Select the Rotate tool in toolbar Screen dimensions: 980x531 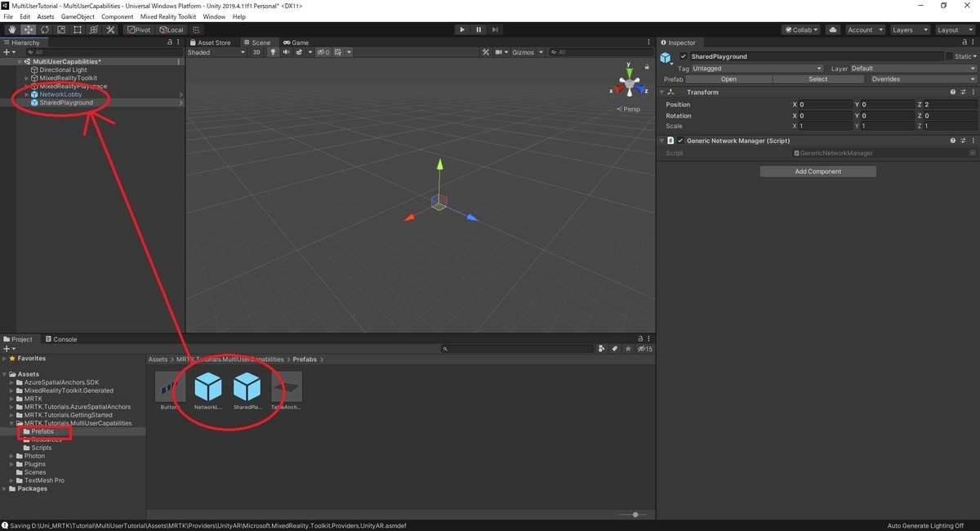pos(45,29)
